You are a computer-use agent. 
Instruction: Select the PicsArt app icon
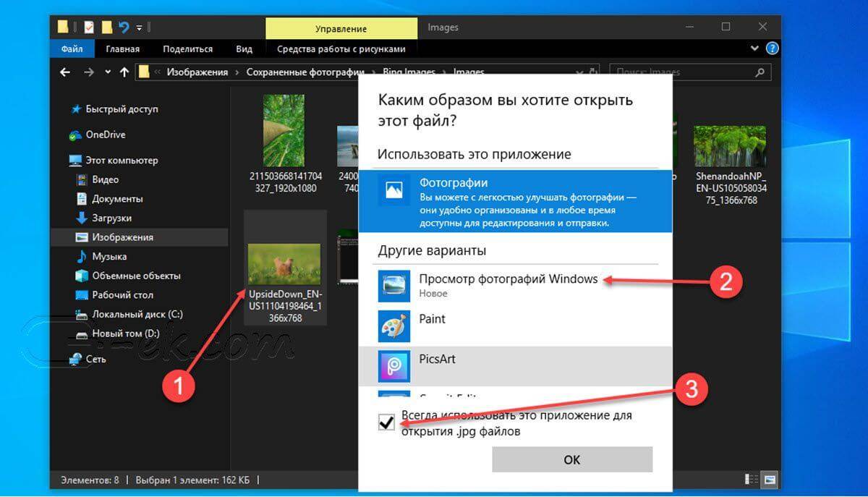(x=394, y=363)
